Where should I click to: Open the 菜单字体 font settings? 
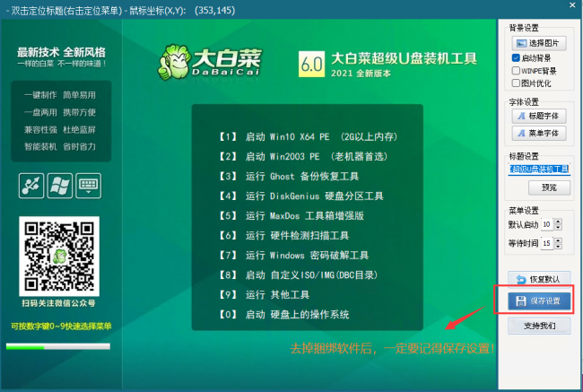click(x=539, y=133)
